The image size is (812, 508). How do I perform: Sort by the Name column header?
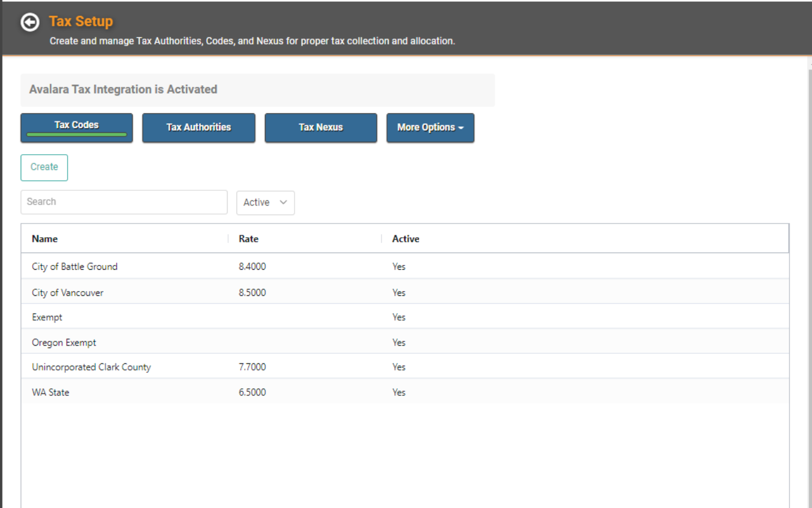click(x=45, y=239)
